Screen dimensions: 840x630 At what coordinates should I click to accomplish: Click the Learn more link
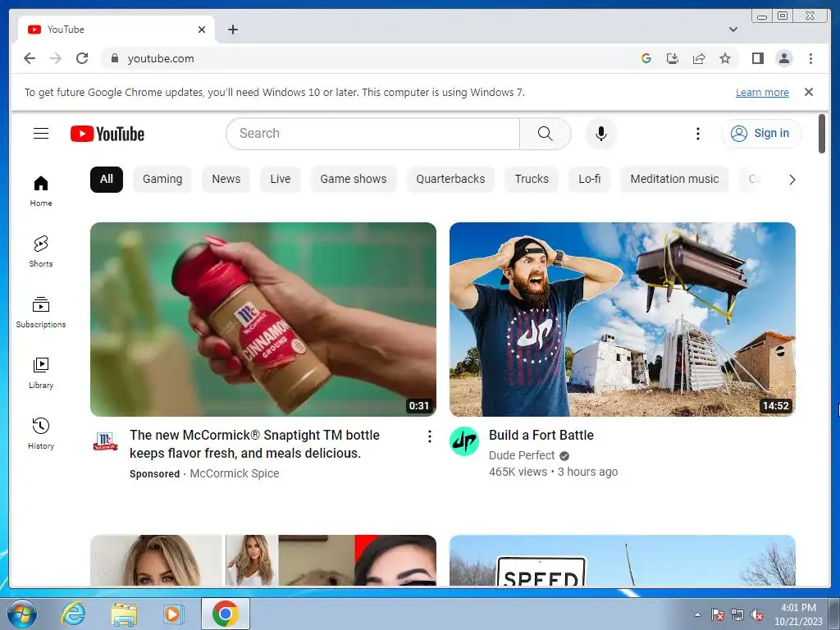tap(762, 92)
